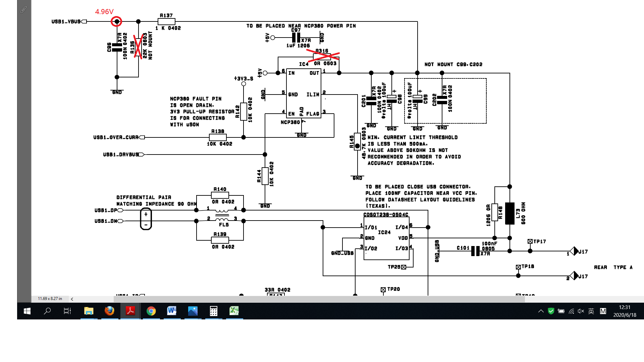644x362 pixels.
Task: Click the left scroll arrow of horizontal scrollbar
Action: (72, 299)
